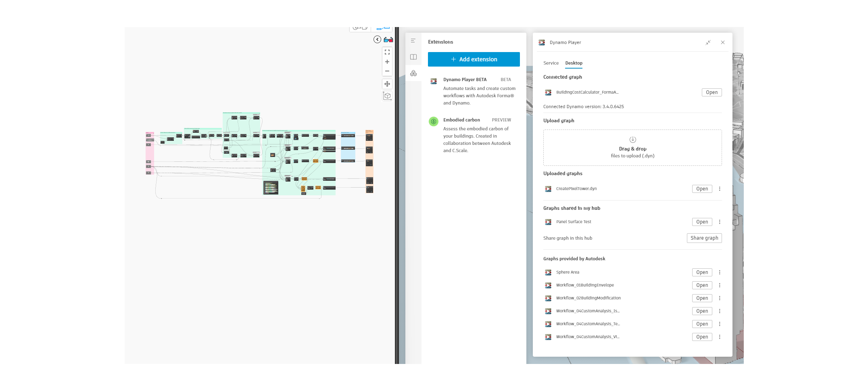
Task: Zoom in with the plus icon
Action: tap(387, 62)
